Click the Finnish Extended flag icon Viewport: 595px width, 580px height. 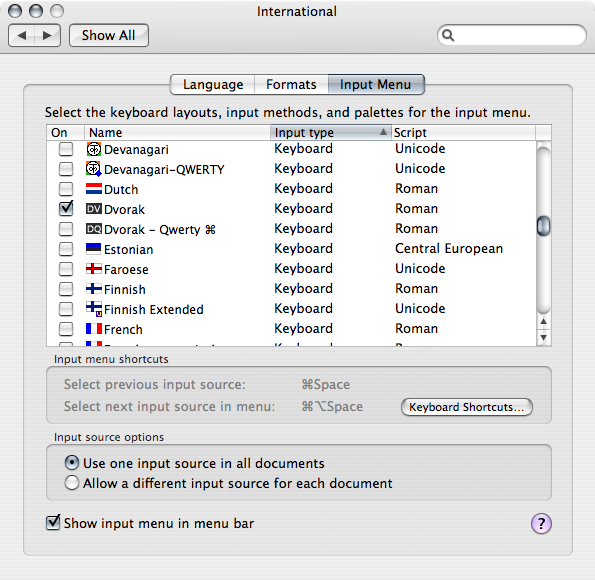pyautogui.click(x=94, y=309)
